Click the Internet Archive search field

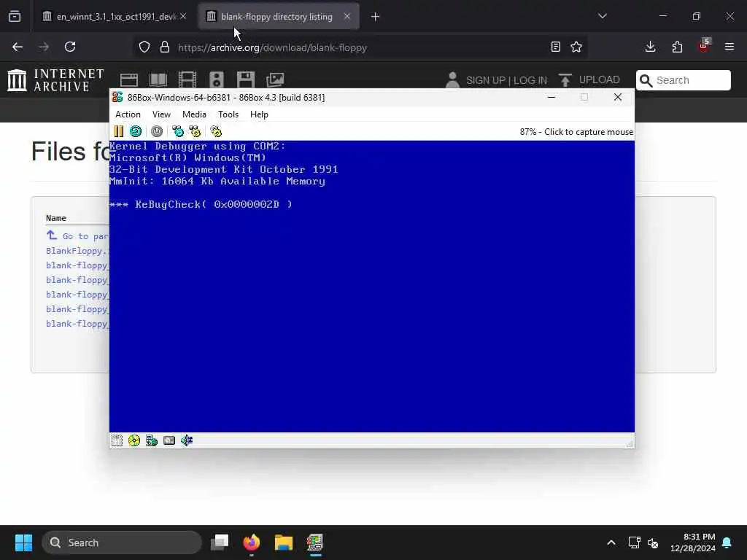pos(683,80)
